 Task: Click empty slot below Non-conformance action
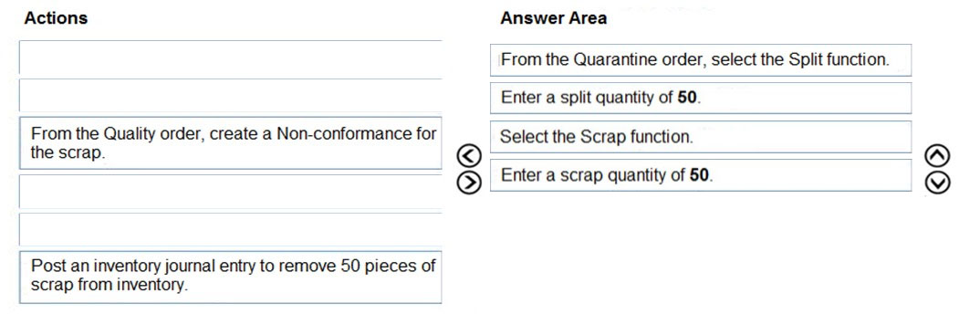(x=231, y=192)
